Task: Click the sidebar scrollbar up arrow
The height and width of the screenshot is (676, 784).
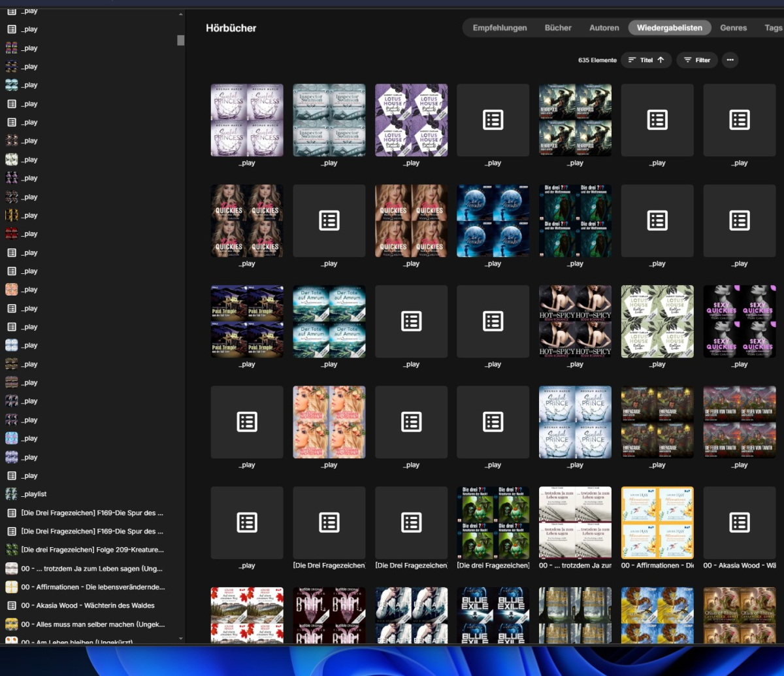Action: [x=181, y=14]
